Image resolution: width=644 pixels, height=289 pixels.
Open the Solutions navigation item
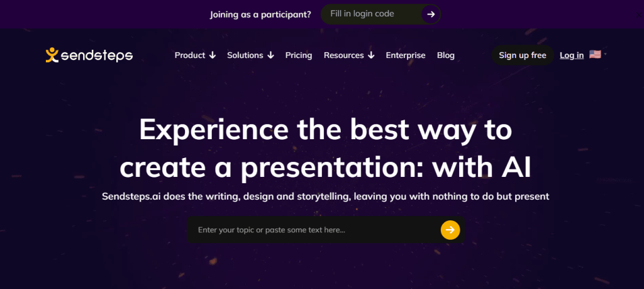(x=245, y=55)
